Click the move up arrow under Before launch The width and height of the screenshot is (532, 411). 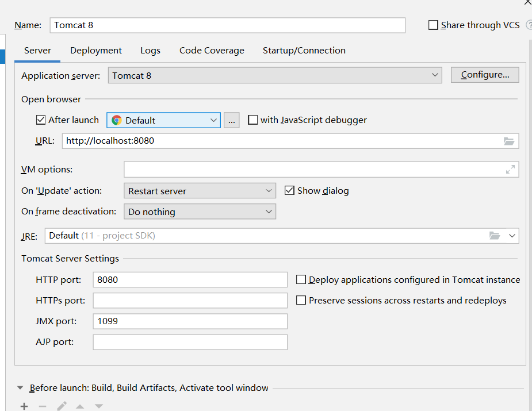click(x=80, y=406)
